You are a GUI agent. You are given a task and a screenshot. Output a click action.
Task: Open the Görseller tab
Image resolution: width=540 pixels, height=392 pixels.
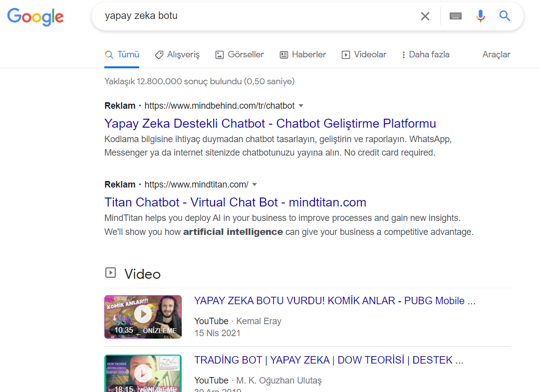(240, 54)
